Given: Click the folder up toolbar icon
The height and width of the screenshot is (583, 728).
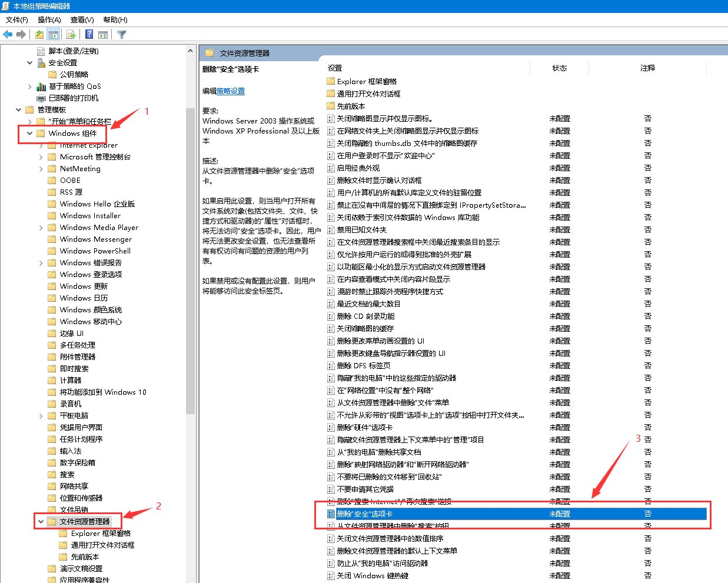Looking at the screenshot, I should (38, 34).
